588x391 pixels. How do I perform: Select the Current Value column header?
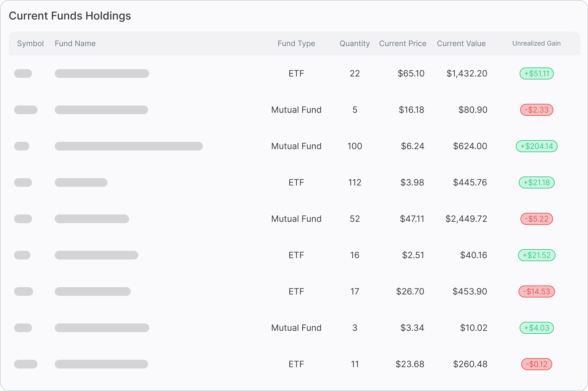(x=461, y=43)
